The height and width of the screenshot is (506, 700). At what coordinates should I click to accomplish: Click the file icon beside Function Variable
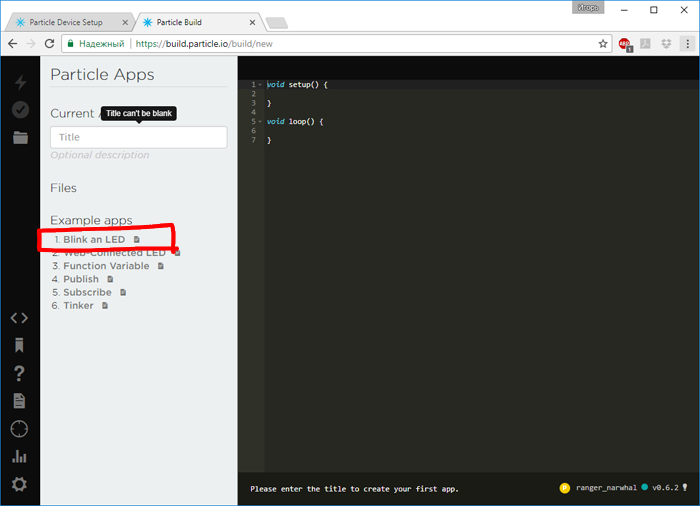161,266
